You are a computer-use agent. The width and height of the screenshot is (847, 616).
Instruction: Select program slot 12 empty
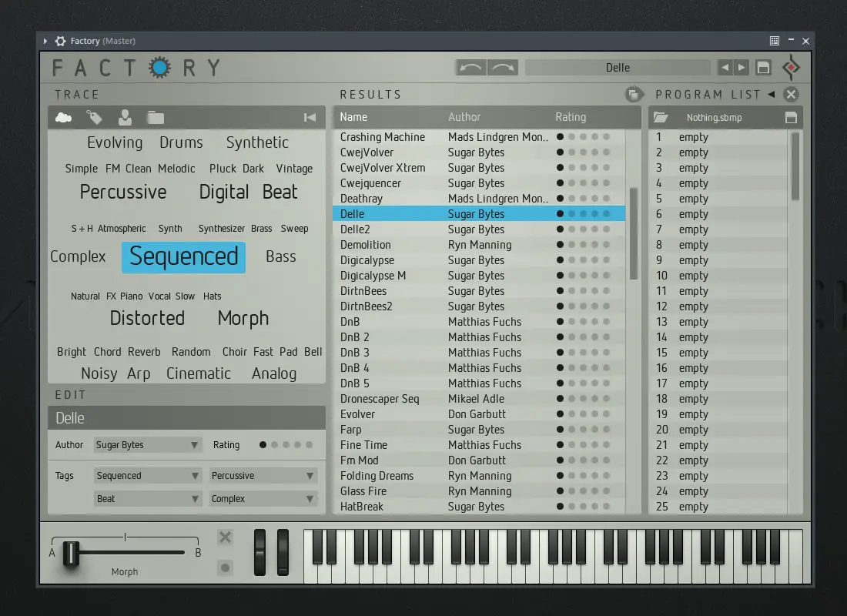tap(718, 306)
